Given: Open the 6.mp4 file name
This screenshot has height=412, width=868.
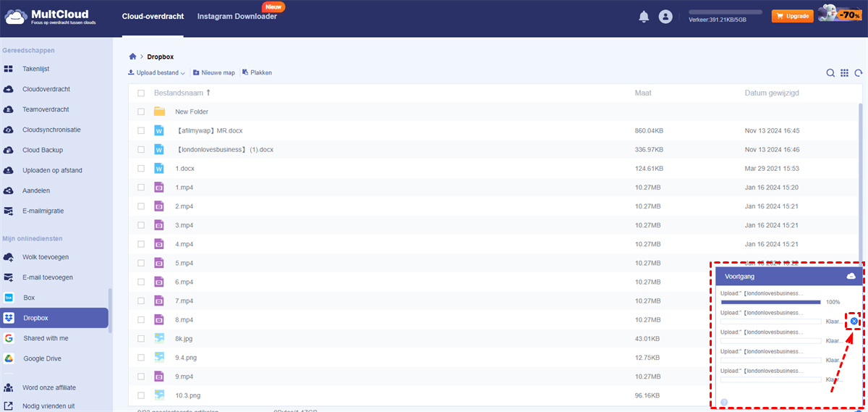Looking at the screenshot, I should [x=184, y=281].
